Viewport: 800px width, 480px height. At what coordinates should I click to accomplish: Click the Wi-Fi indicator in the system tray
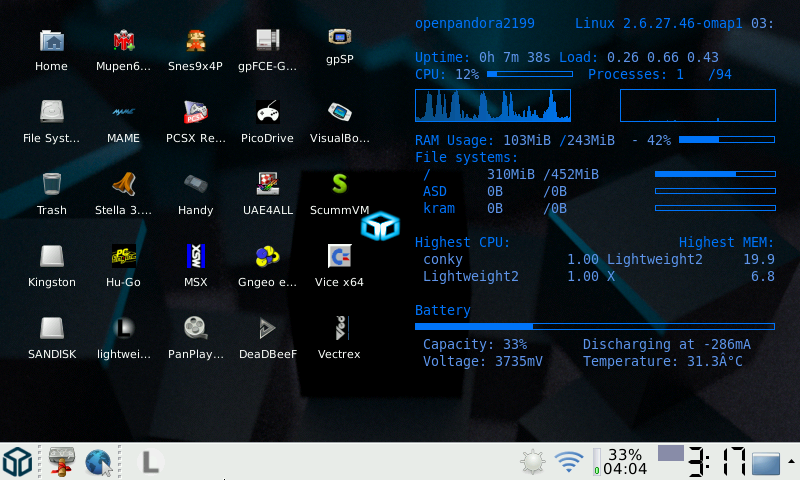tap(569, 462)
